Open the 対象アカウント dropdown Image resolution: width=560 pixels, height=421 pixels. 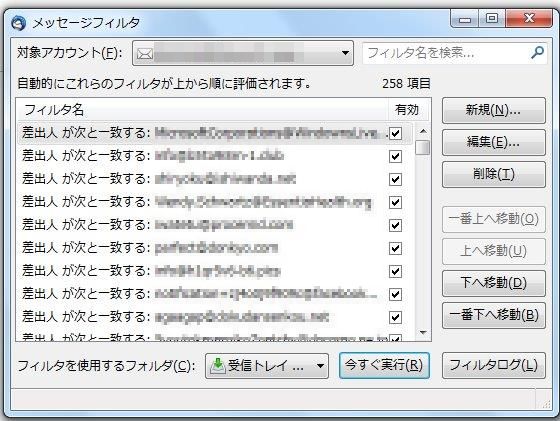click(243, 53)
